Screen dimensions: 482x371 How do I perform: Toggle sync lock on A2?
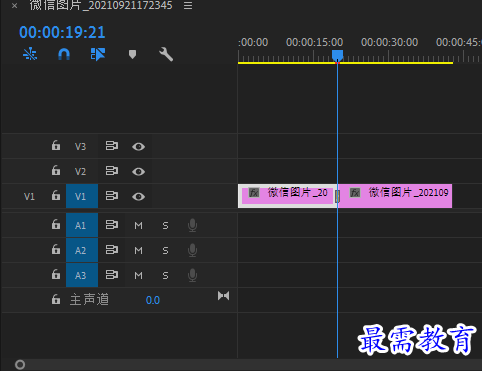(x=112, y=250)
